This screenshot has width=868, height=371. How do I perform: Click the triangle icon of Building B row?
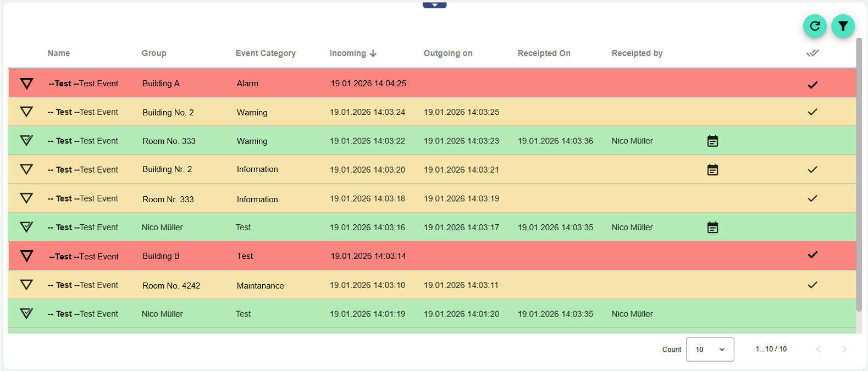click(26, 256)
